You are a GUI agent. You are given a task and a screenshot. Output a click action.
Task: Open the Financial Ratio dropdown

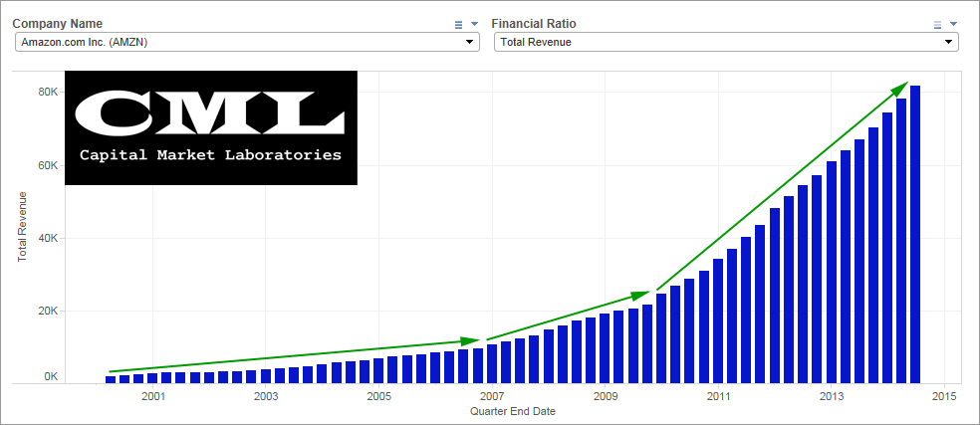726,42
